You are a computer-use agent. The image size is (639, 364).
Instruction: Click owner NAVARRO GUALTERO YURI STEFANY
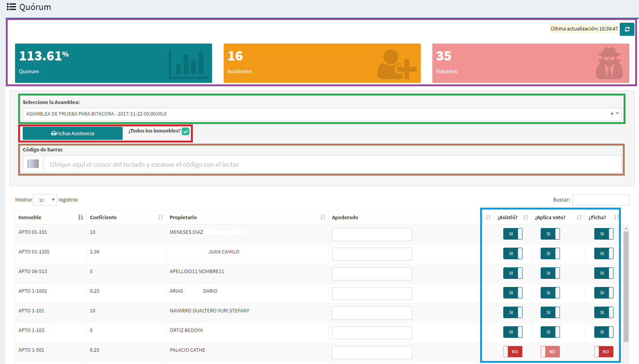[x=209, y=311]
